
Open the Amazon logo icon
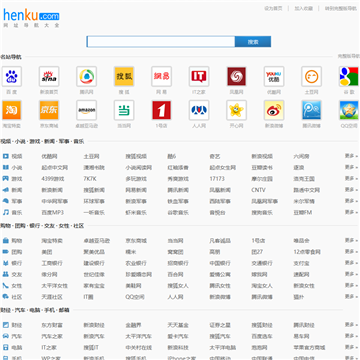coord(86,110)
